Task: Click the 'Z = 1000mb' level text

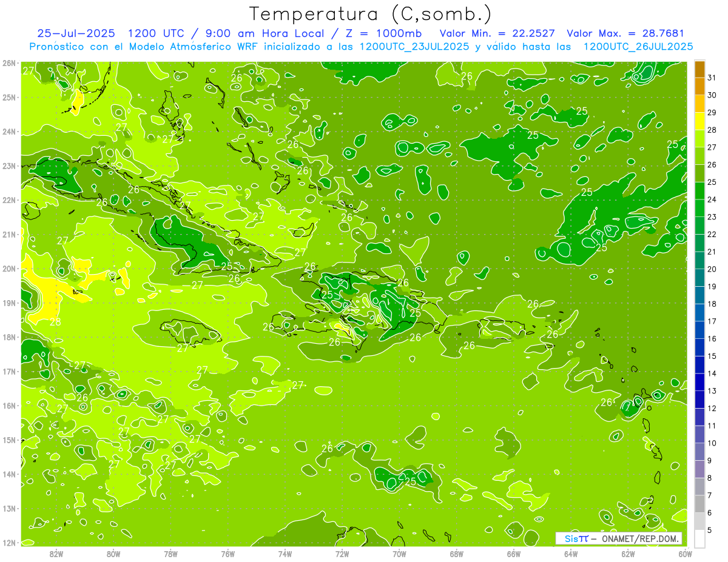Action: [x=382, y=33]
